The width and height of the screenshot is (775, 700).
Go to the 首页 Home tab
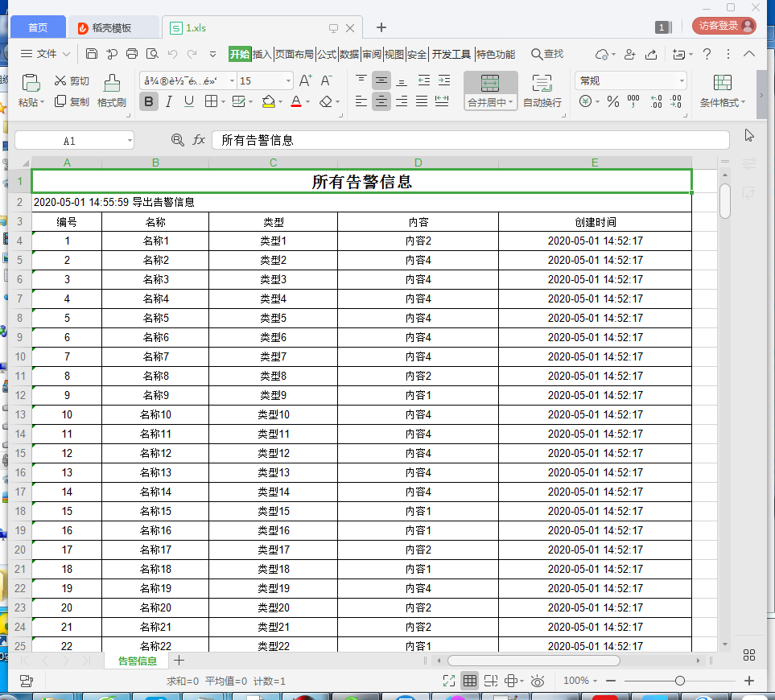tap(38, 27)
